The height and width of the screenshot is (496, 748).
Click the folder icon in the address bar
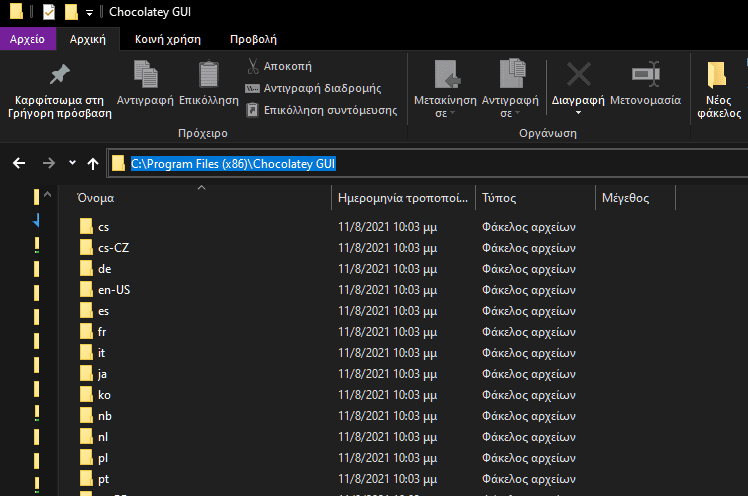pos(118,164)
